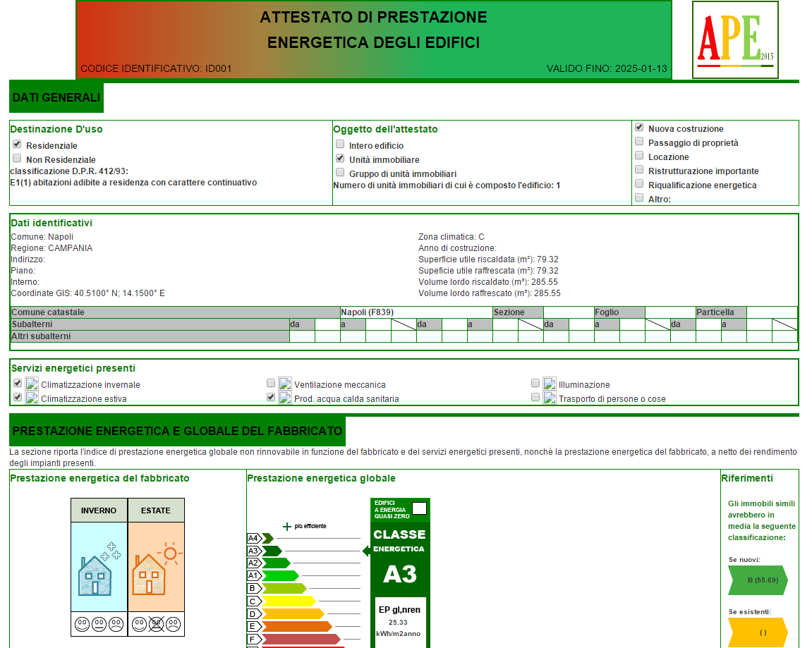This screenshot has height=648, width=812.
Task: Click the yellow Se esistenti reference arrow
Action: click(758, 632)
